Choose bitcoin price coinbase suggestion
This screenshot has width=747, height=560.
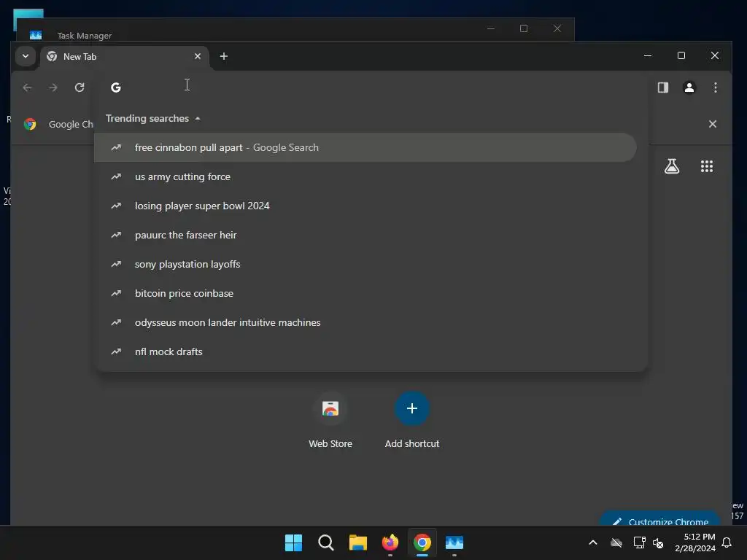coord(365,293)
